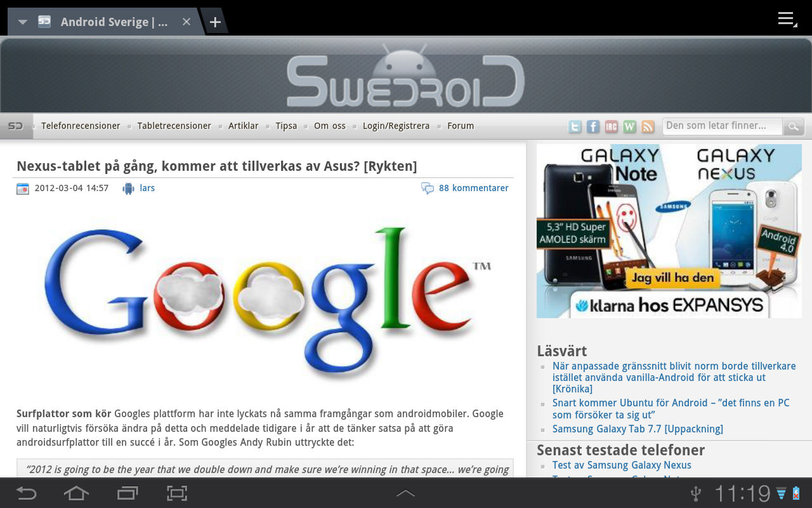Click the Läsvärt sidebar heading

point(561,351)
